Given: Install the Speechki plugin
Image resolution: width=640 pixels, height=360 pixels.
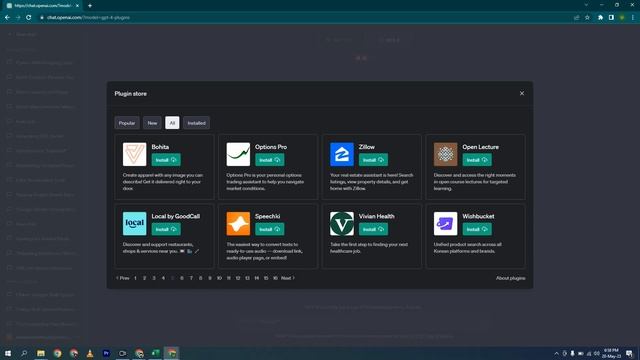Looking at the screenshot, I should coord(269,229).
